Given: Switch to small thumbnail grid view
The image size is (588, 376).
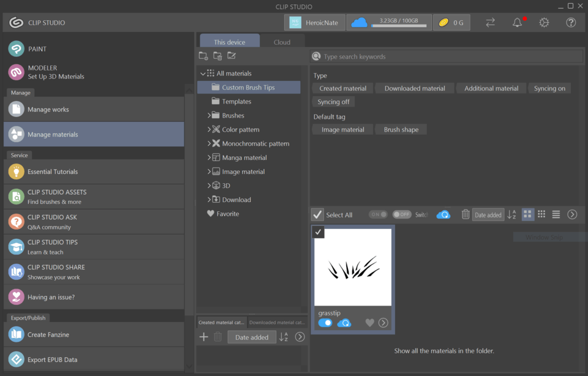Looking at the screenshot, I should tap(541, 214).
